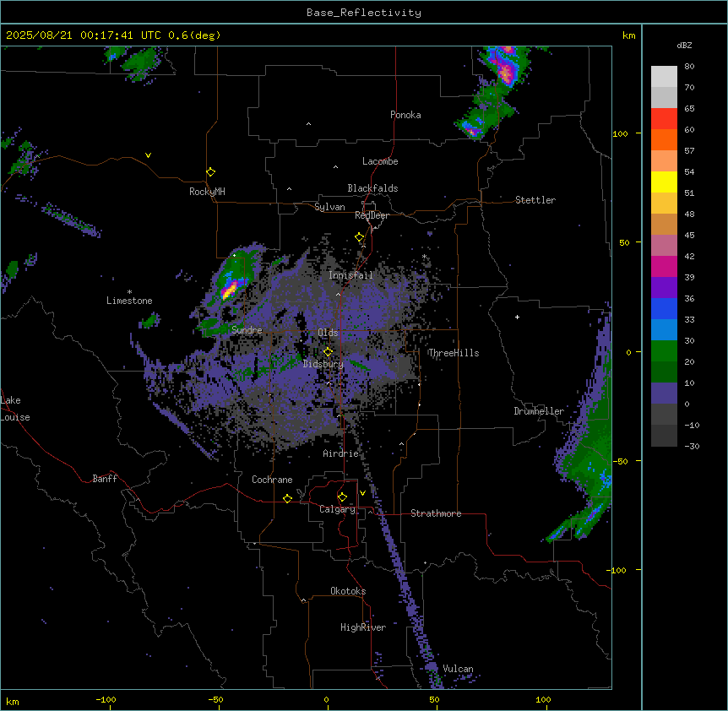The width and height of the screenshot is (728, 711).
Task: Click the ThreeHills label
Action: point(454,353)
